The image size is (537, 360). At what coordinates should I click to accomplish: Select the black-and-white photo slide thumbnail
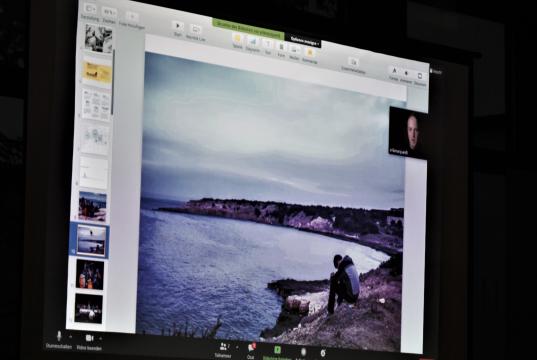98,38
